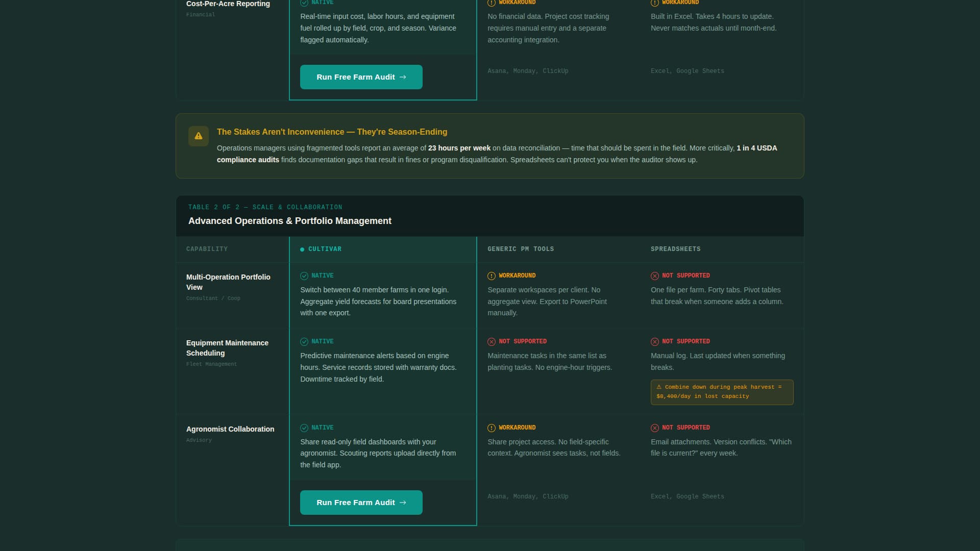
Task: Click Share project access description
Action: coord(554,448)
